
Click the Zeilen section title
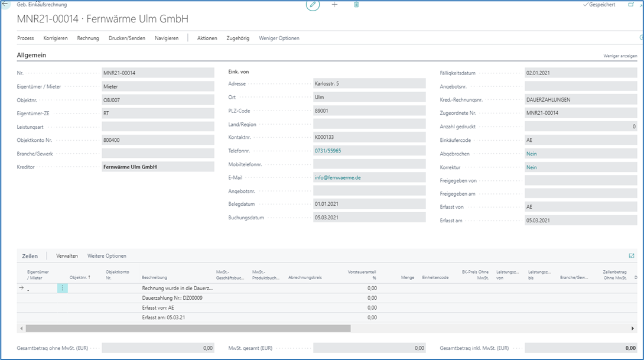(x=30, y=256)
